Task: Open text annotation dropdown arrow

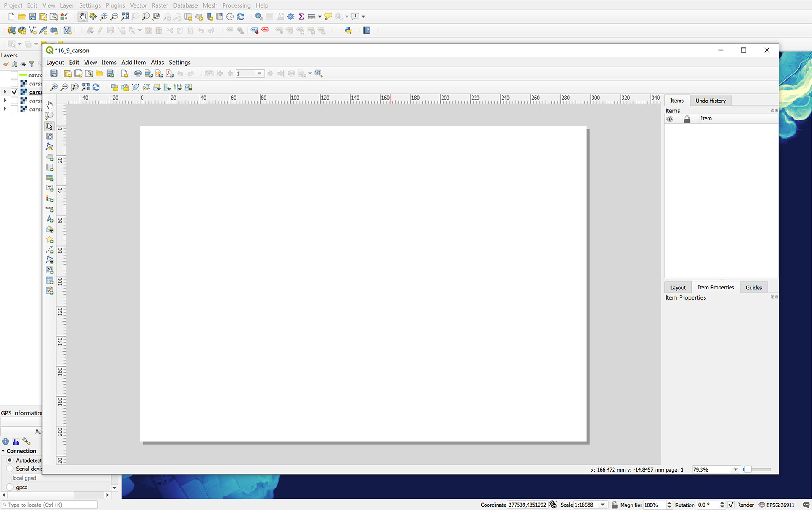Action: point(363,16)
